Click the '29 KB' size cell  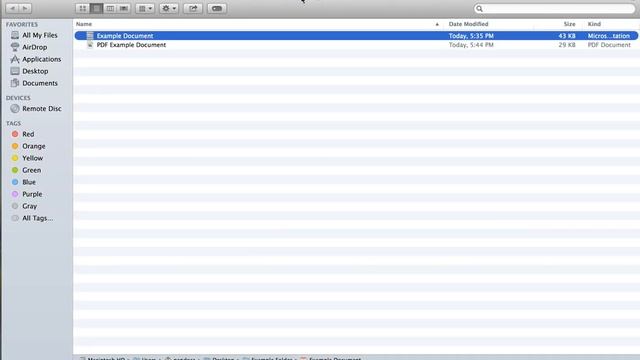(x=567, y=45)
